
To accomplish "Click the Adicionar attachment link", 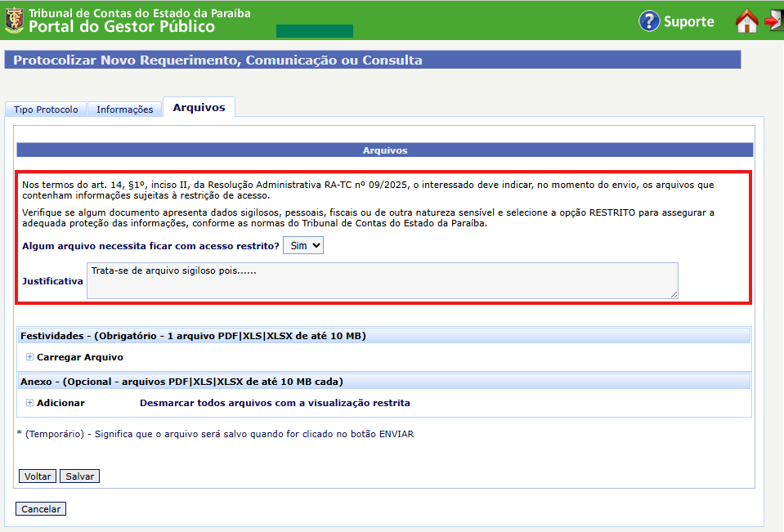I will point(60,403).
